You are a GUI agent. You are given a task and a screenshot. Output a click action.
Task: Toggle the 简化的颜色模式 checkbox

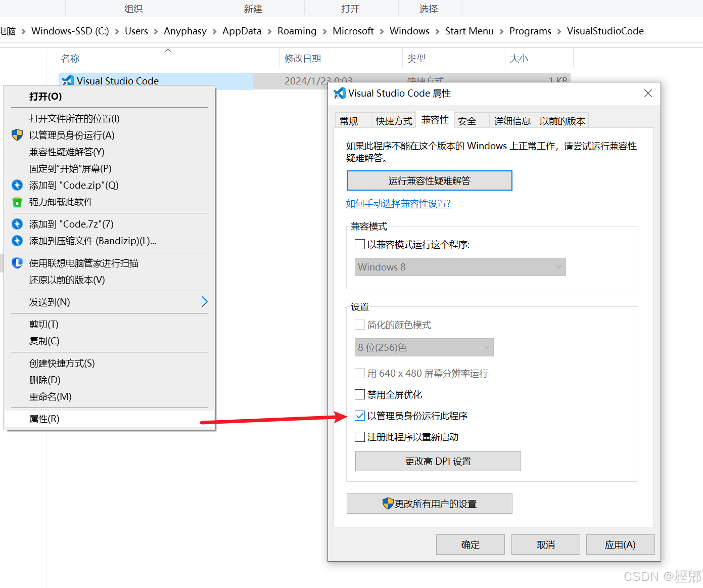click(x=360, y=325)
